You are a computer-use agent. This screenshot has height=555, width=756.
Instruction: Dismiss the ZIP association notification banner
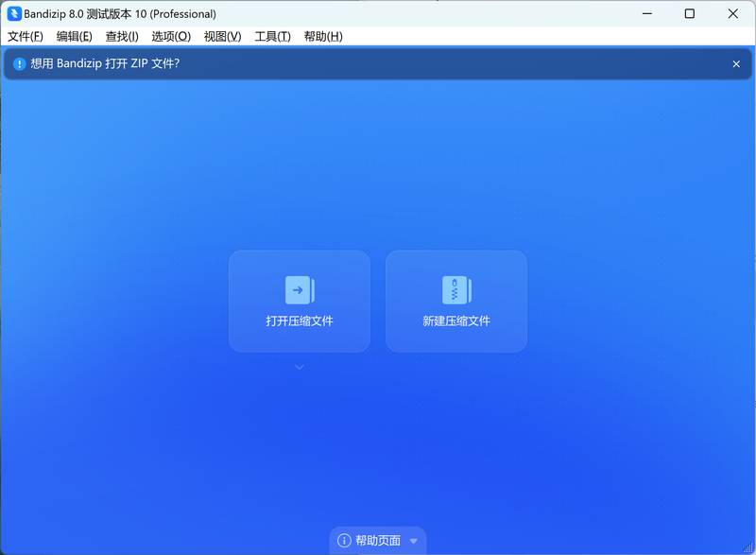pos(736,63)
